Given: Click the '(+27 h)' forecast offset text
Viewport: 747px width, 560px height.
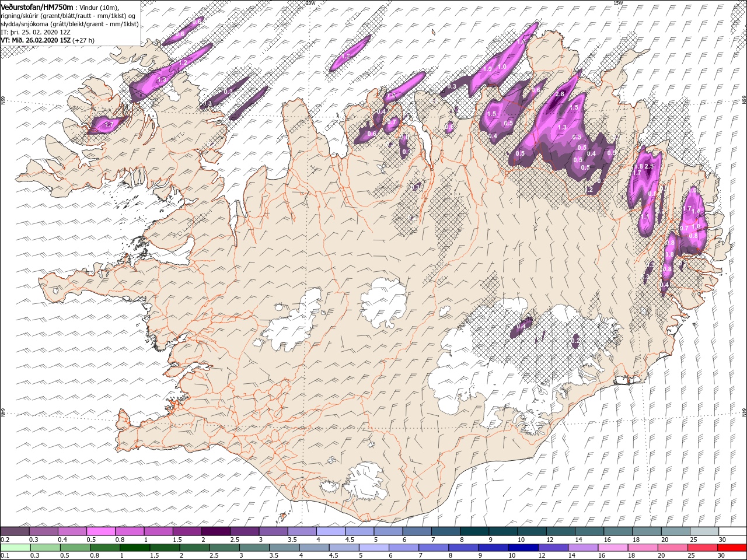Looking at the screenshot, I should pos(83,40).
